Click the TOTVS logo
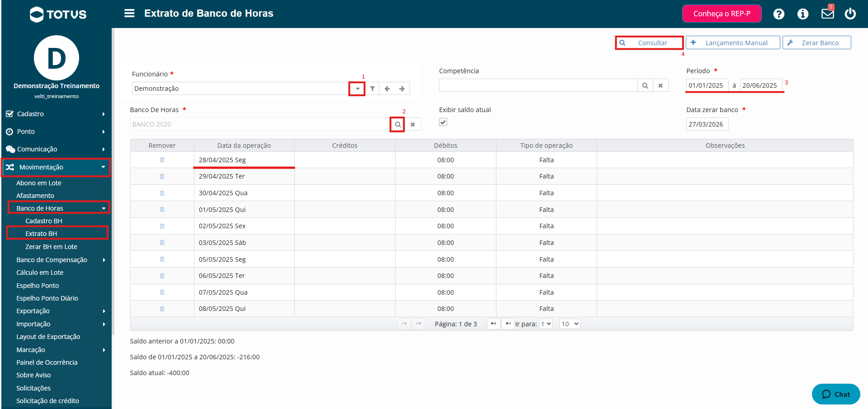The image size is (868, 409). pyautogui.click(x=58, y=14)
